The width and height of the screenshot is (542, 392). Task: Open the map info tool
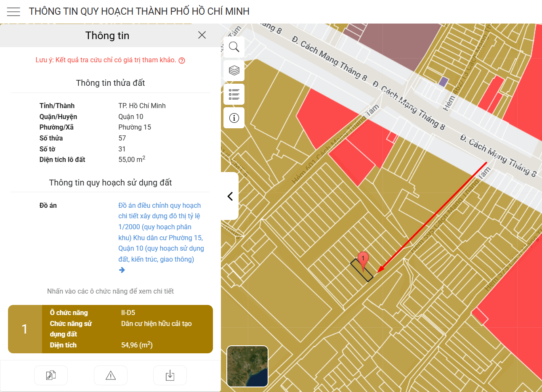tap(234, 118)
